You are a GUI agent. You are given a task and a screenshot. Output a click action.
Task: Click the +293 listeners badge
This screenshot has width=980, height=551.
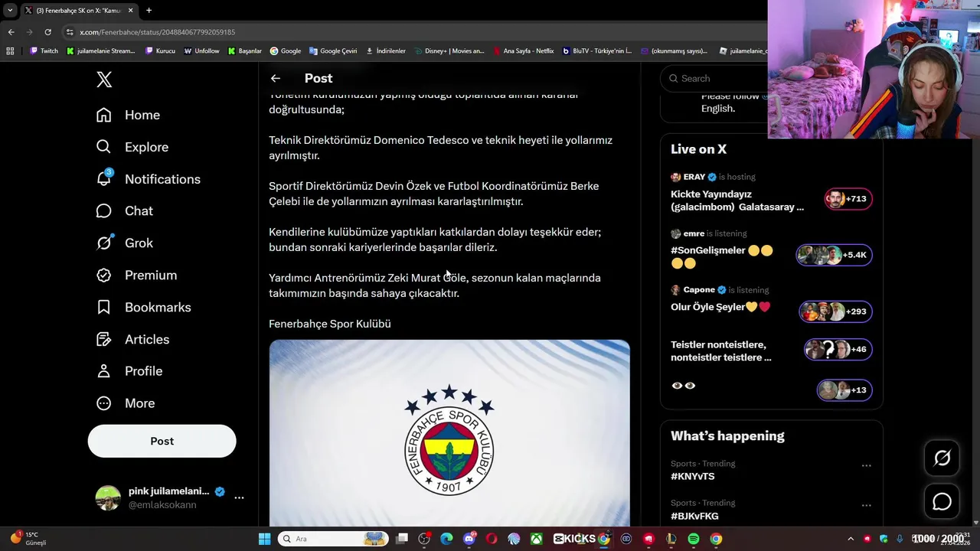click(x=835, y=311)
